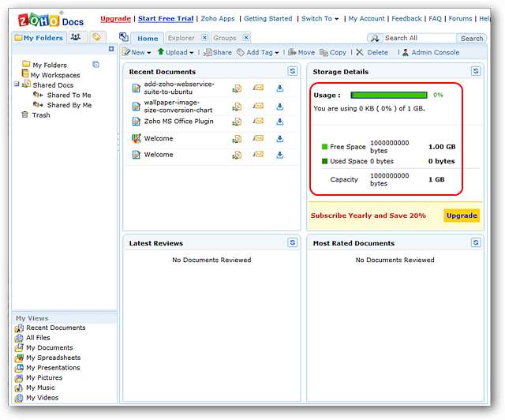Open the tags tab icon in left pane

click(97, 37)
